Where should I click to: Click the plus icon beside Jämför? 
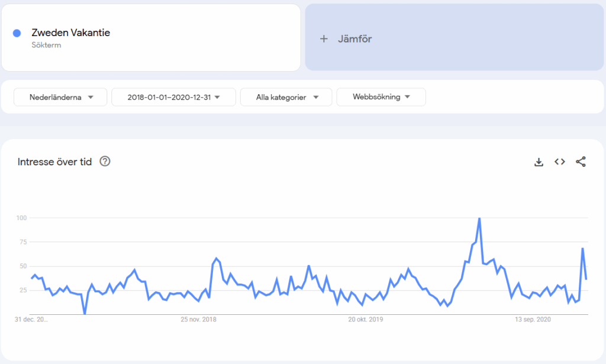pyautogui.click(x=324, y=38)
